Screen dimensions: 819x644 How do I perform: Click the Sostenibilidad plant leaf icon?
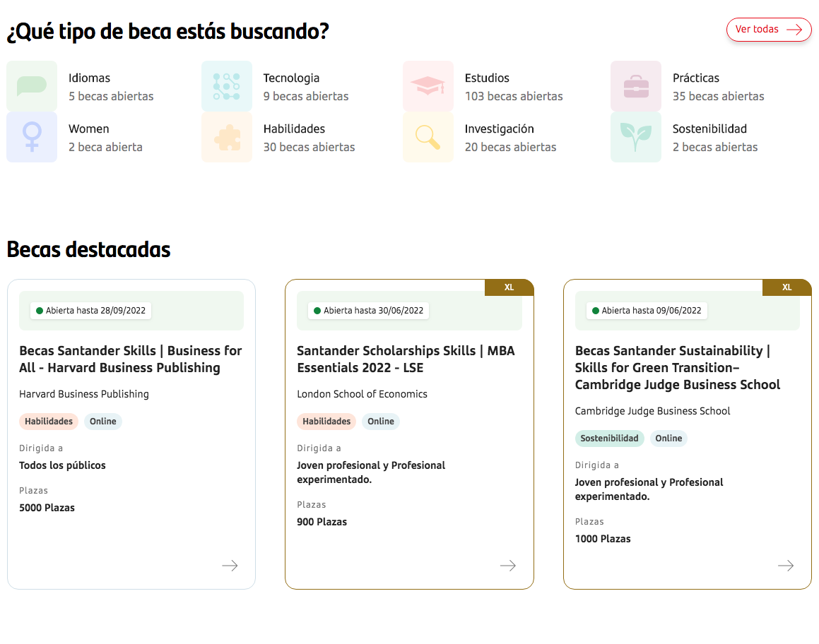[636, 137]
